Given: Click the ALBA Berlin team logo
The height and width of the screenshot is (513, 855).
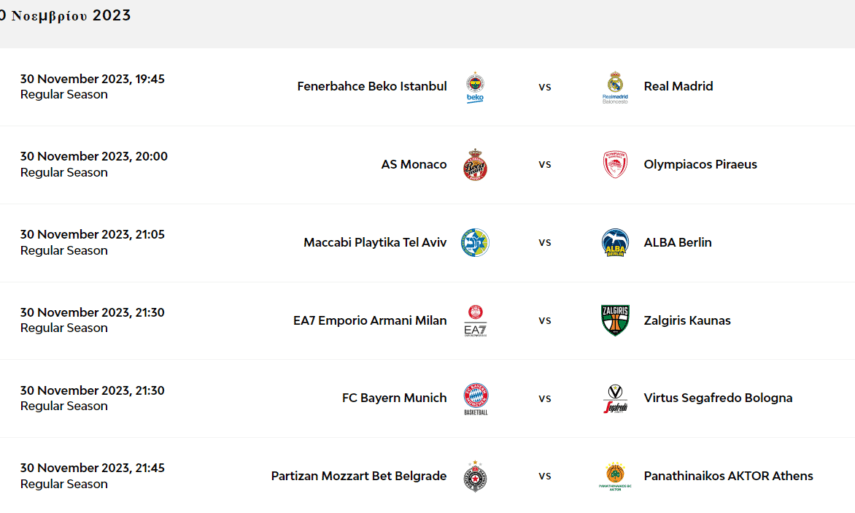Looking at the screenshot, I should 615,243.
